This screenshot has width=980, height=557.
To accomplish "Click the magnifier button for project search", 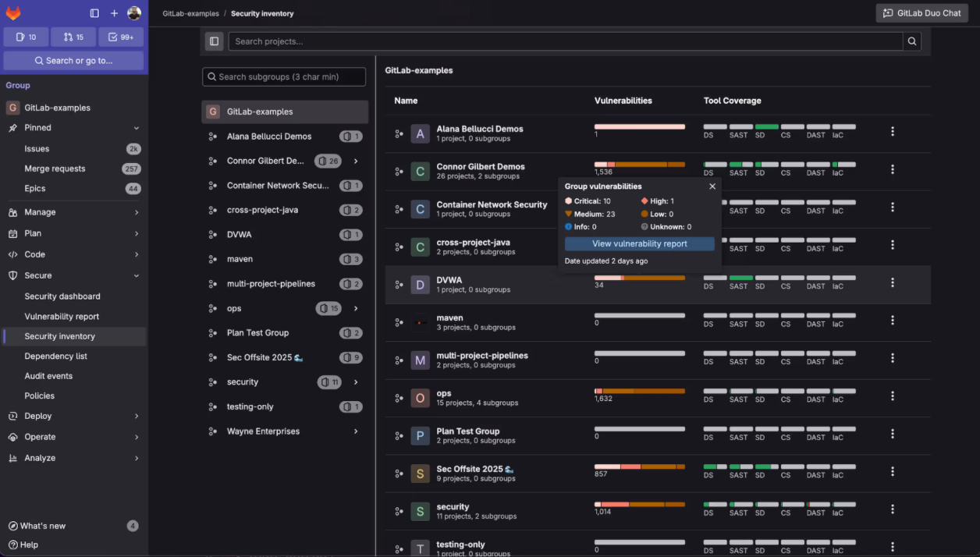I will (x=911, y=41).
